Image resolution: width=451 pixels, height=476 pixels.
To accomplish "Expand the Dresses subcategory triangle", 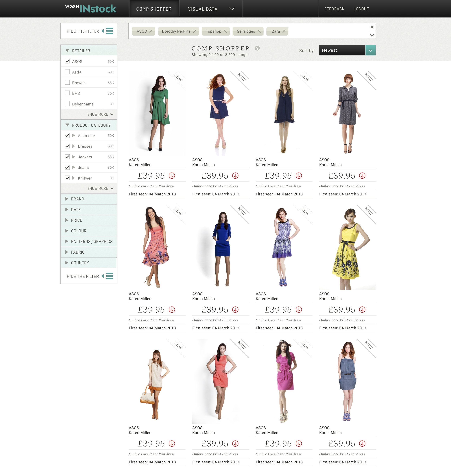I will (x=74, y=146).
